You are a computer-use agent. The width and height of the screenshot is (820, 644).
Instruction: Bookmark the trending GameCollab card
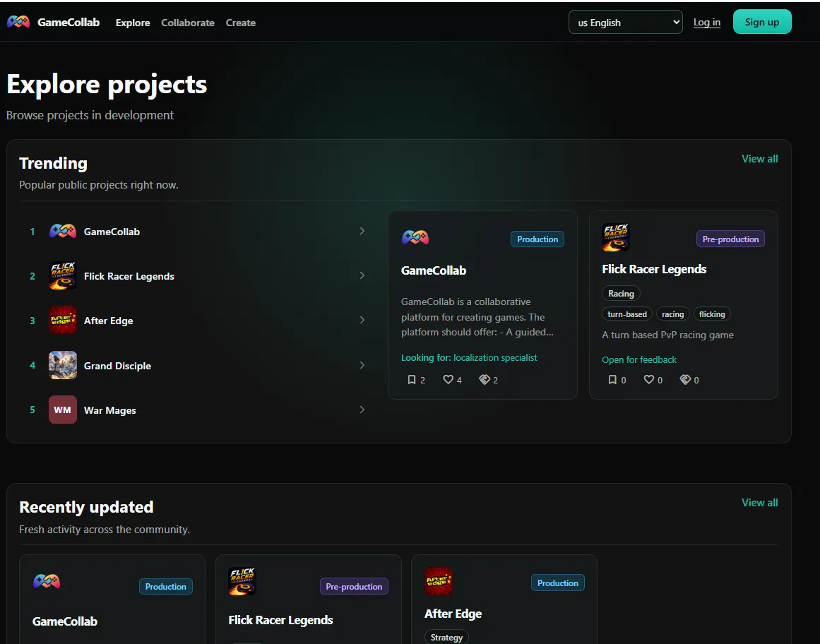coord(412,380)
